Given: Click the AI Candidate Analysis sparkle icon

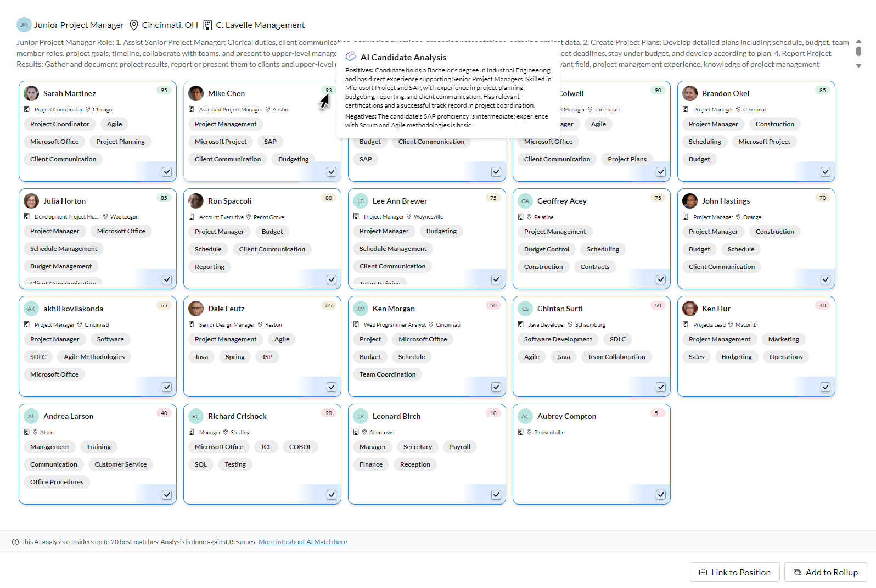Looking at the screenshot, I should tap(351, 57).
